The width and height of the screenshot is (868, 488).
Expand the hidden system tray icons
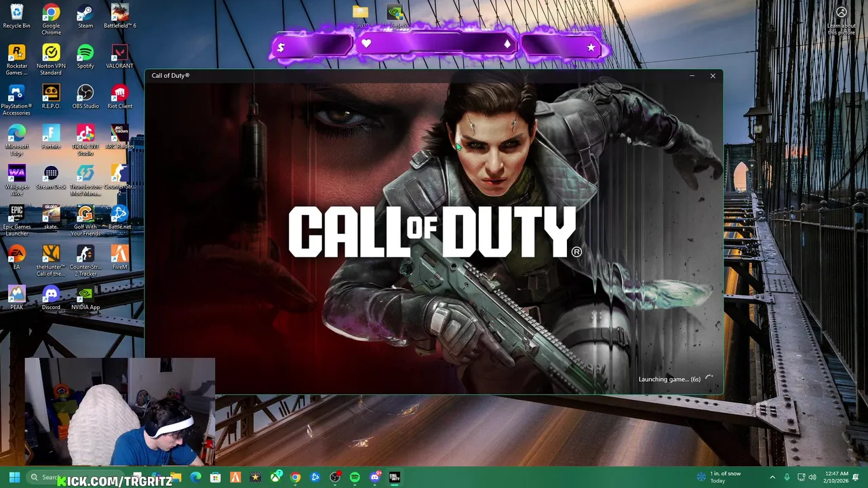(x=772, y=477)
